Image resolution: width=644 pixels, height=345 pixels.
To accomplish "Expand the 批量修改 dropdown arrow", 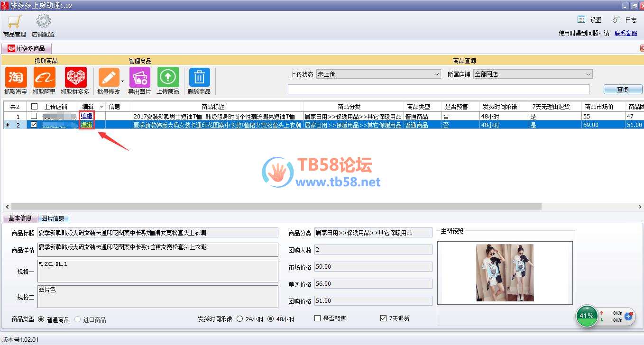I will coord(122,81).
